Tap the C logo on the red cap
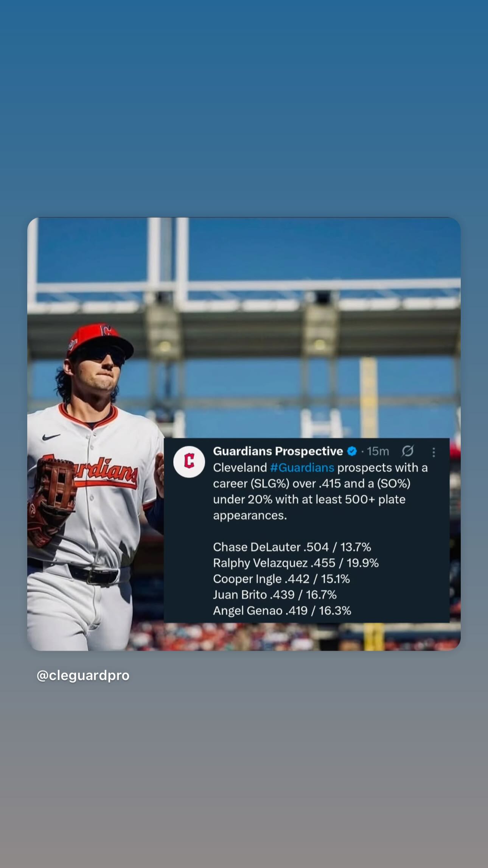 pyautogui.click(x=106, y=330)
